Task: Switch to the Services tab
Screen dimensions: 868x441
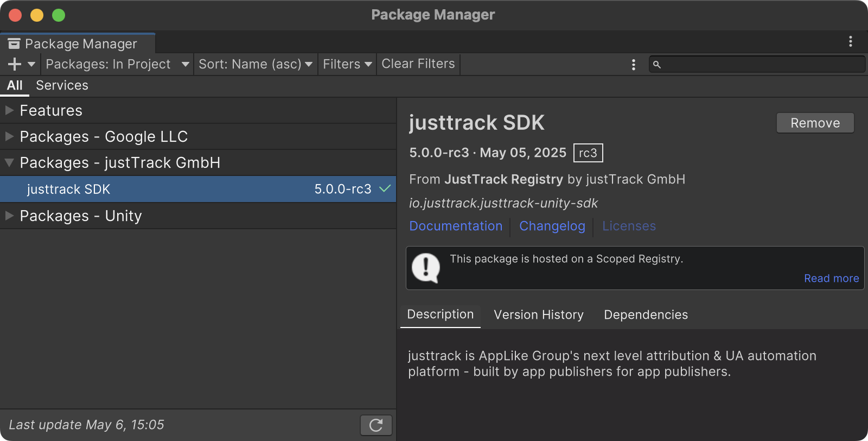Action: (x=62, y=85)
